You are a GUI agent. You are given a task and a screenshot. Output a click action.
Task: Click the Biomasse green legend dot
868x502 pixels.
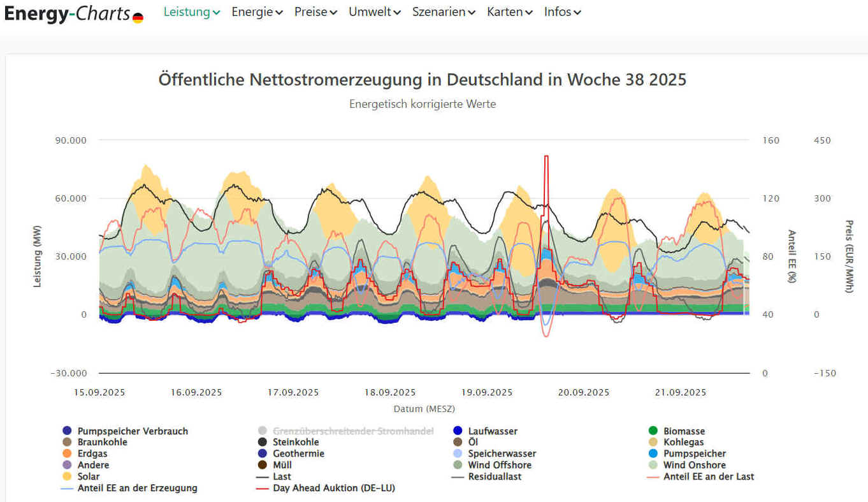653,431
